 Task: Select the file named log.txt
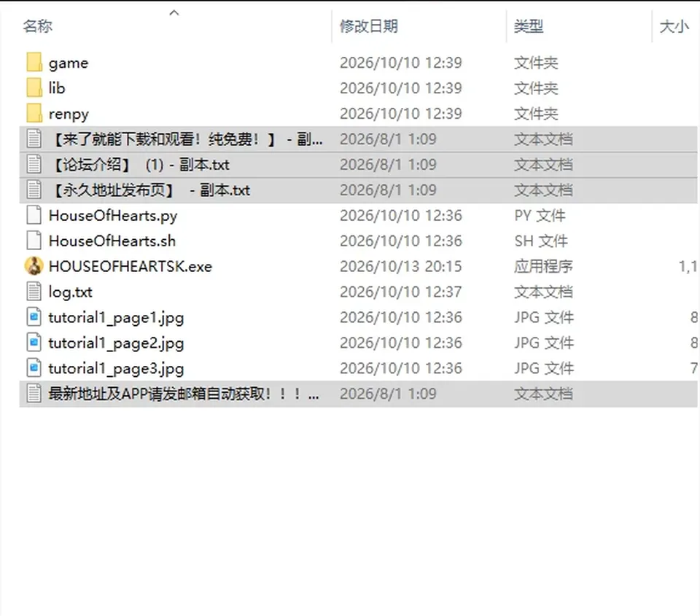[70, 292]
